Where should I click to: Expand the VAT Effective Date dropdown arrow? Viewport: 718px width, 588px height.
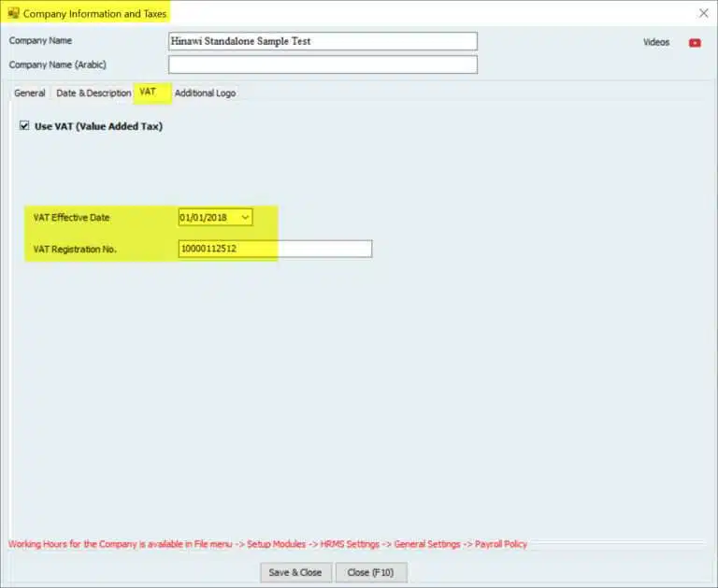pos(246,217)
